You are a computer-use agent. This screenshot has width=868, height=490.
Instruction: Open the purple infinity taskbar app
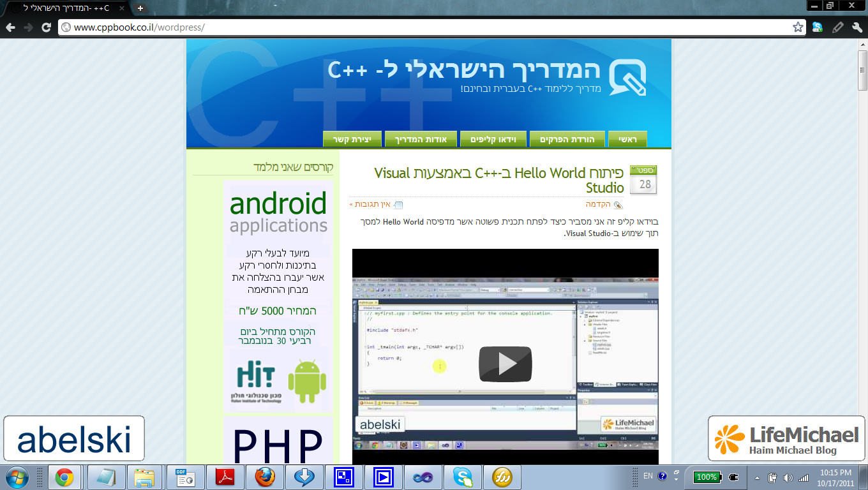point(423,477)
